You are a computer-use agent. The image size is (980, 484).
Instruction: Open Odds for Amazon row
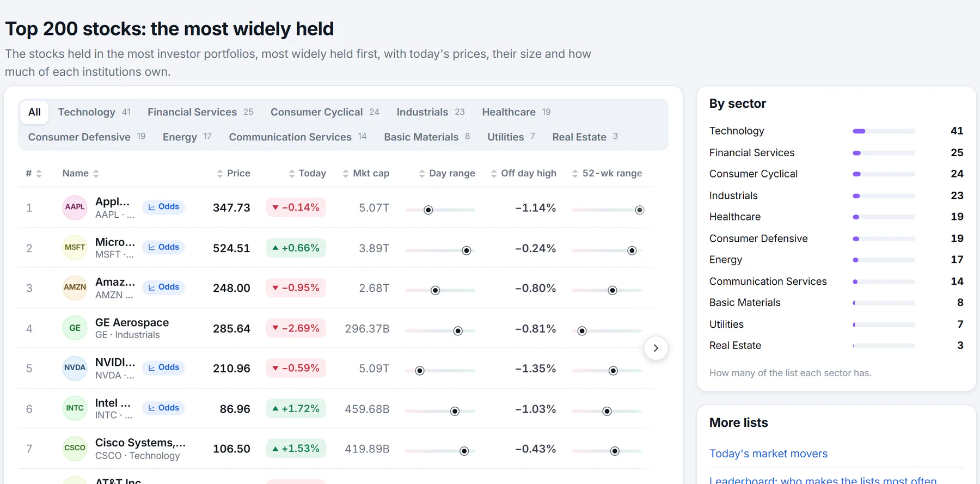point(163,287)
